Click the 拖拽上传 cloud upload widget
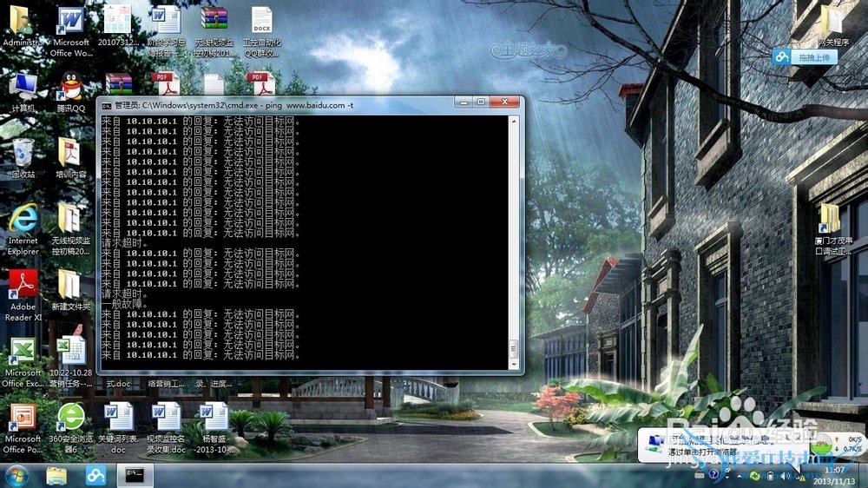Image resolution: width=868 pixels, height=488 pixels. point(805,56)
